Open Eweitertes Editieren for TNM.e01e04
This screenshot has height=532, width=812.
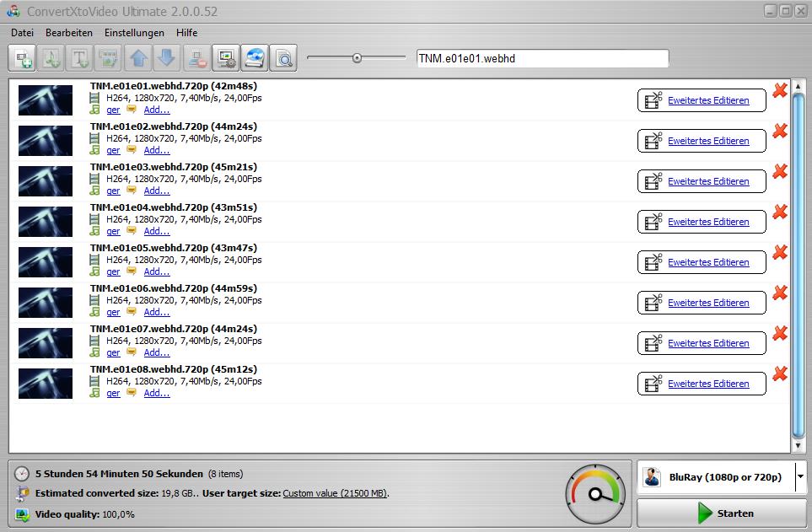click(702, 222)
